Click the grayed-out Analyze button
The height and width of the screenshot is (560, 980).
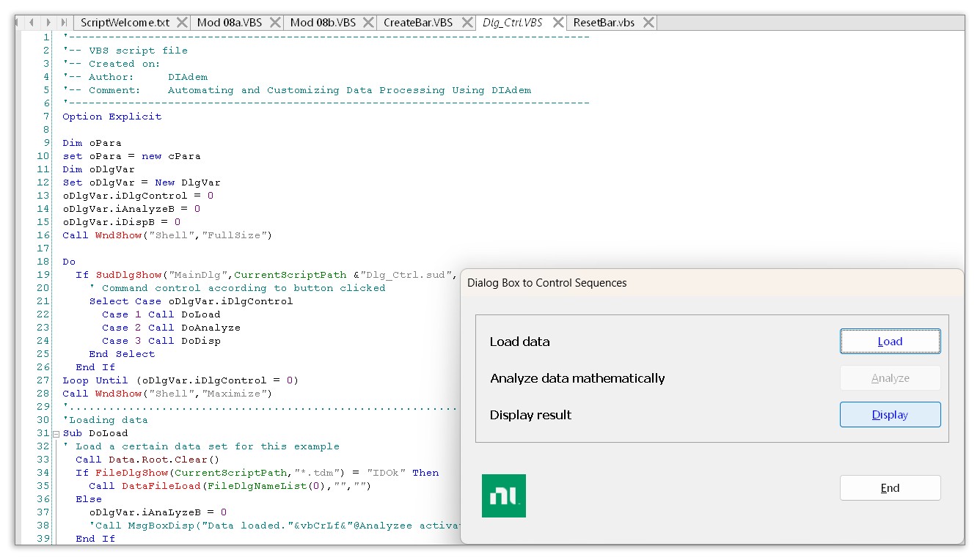[890, 378]
